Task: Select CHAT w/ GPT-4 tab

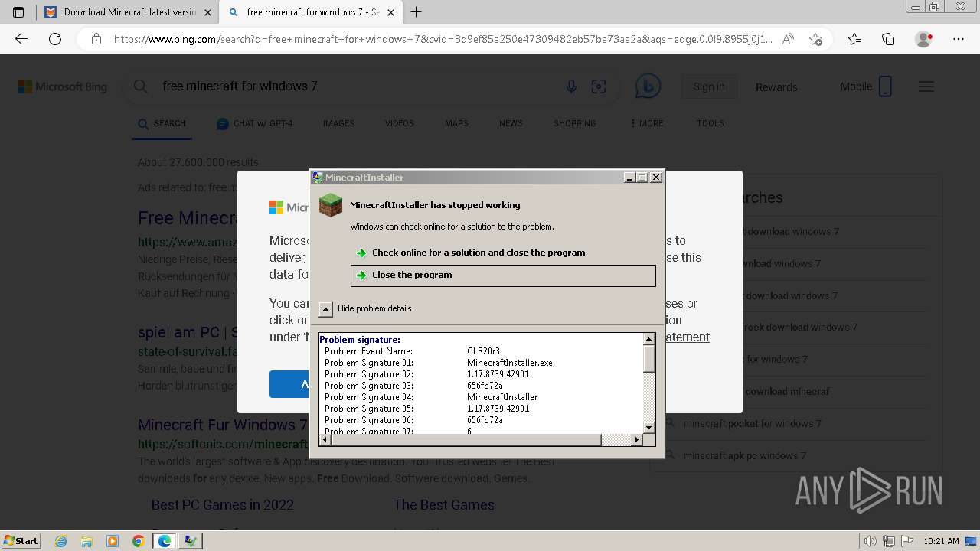Action: (x=255, y=123)
